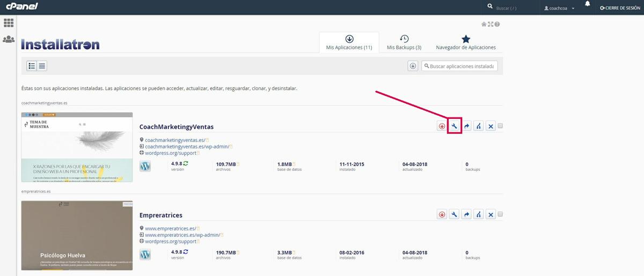Open the wordpress.org/support link under Empreratrices
Screen dimensions: 644x276
tap(171, 241)
